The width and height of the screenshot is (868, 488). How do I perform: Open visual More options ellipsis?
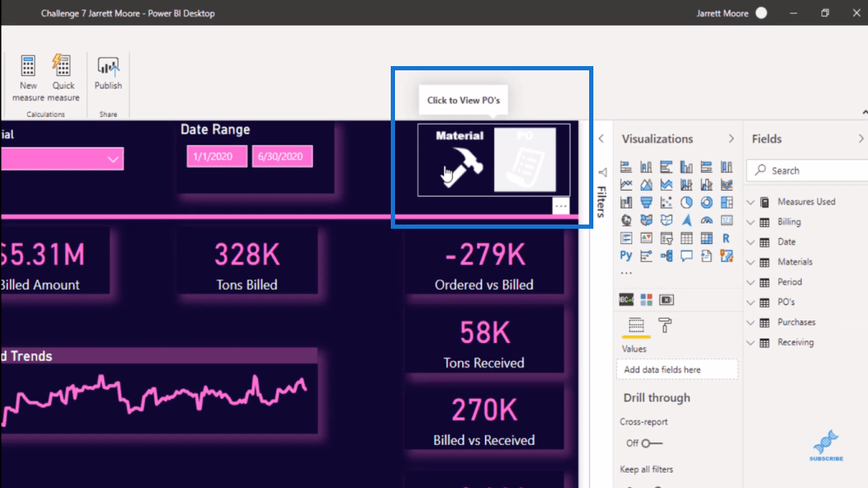[x=561, y=206]
